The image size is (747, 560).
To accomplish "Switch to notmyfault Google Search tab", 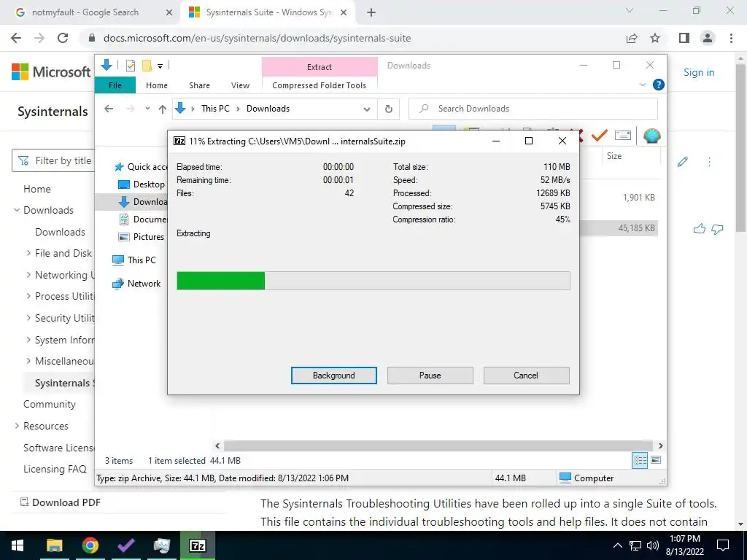I will (86, 12).
